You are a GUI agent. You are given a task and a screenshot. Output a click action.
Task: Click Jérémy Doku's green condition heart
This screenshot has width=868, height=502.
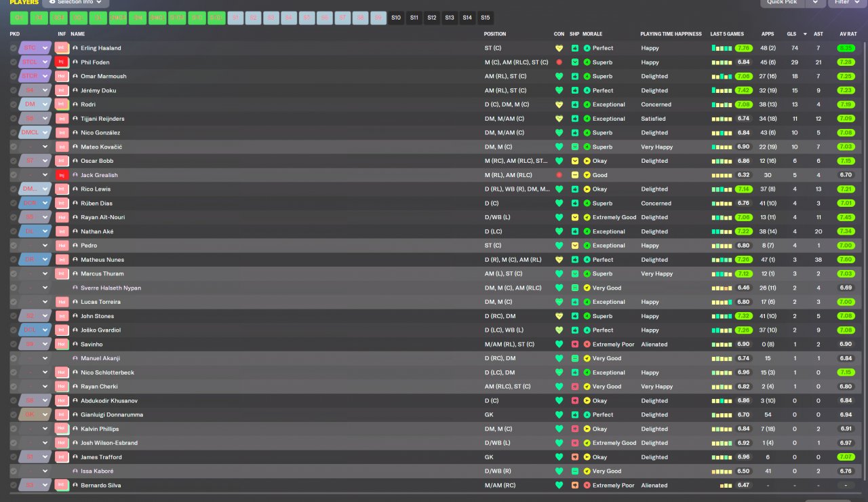(x=559, y=90)
